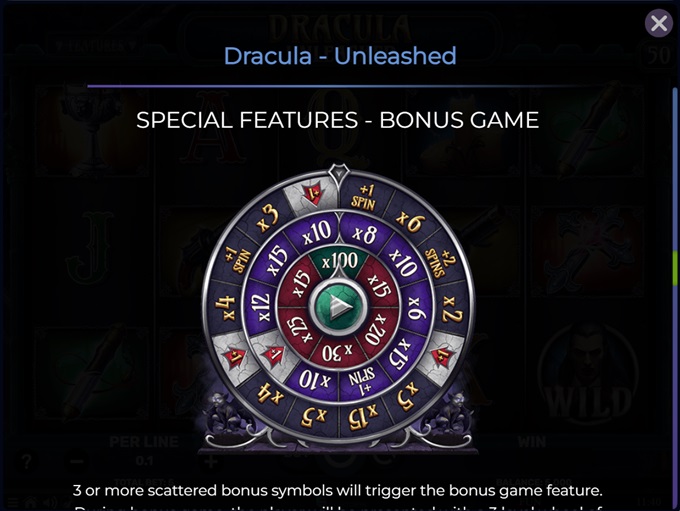Click the dimmed question mark help icon

tap(26, 462)
